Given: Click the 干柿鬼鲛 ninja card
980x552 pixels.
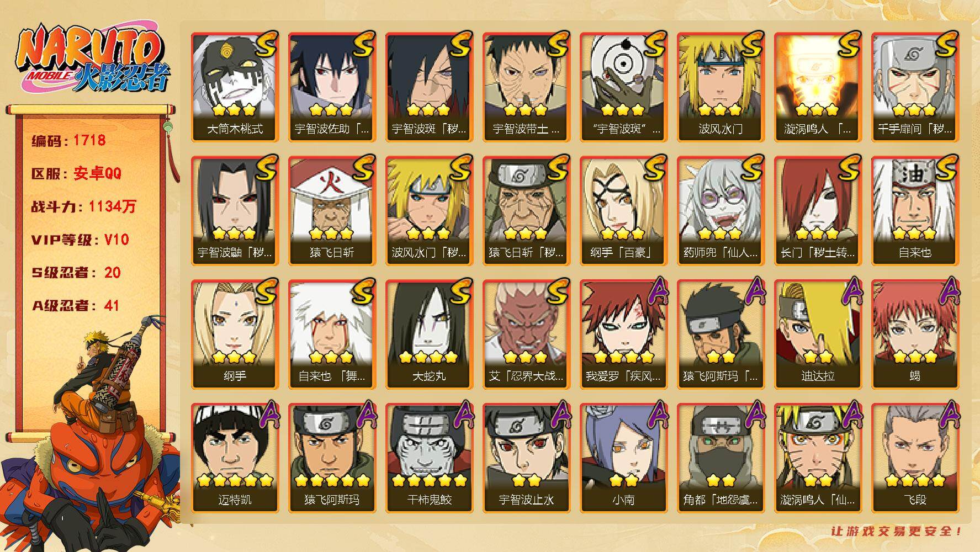Looking at the screenshot, I should tap(429, 458).
